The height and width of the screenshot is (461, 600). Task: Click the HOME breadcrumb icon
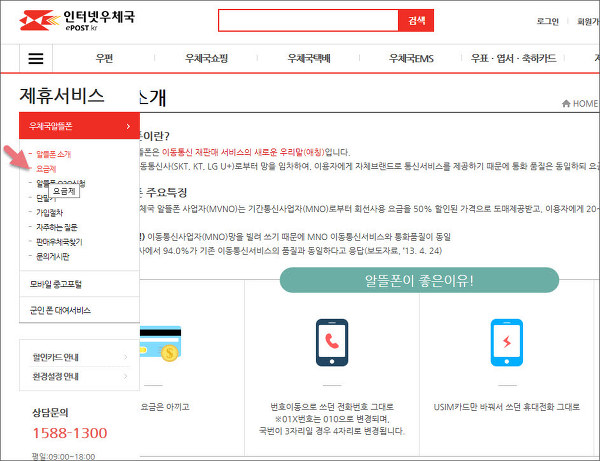pyautogui.click(x=566, y=103)
